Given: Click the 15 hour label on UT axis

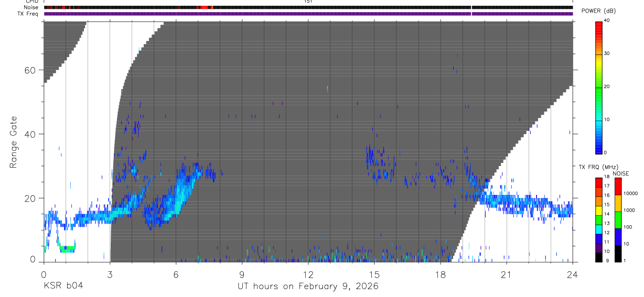Looking at the screenshot, I should 374,274.
